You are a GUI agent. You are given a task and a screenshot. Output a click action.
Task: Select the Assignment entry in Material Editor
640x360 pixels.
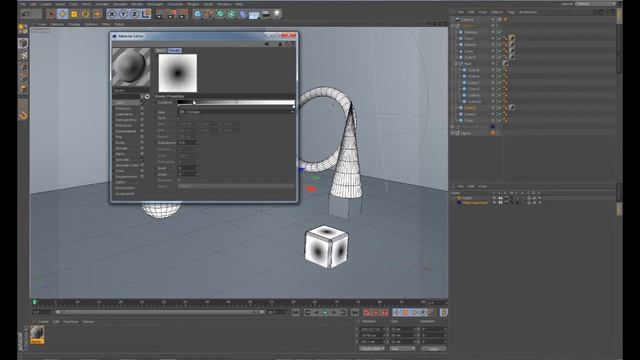pos(125,194)
